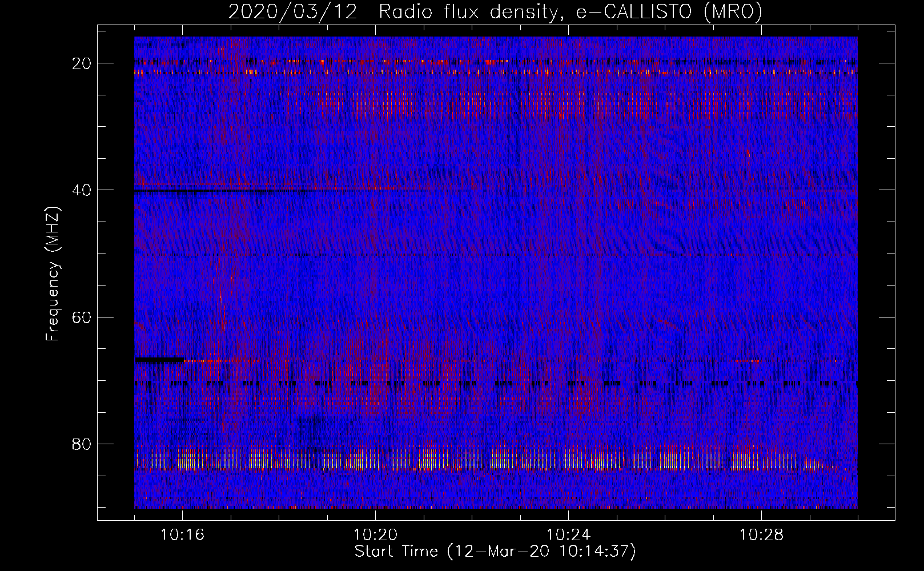Click the '10:28' time tick label
Viewport: 924px width, 571px height.
click(761, 535)
